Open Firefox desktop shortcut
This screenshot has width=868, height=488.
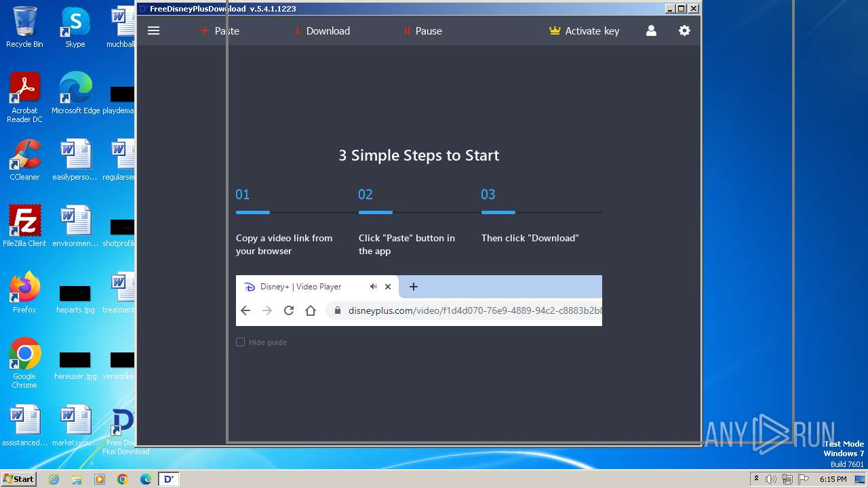click(24, 293)
